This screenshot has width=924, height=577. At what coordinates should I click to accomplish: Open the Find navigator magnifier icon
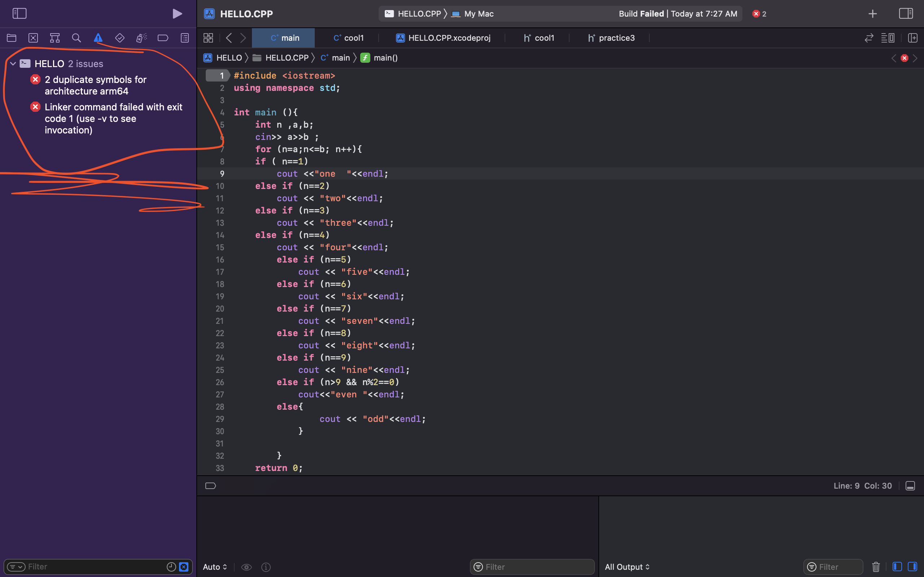(77, 38)
